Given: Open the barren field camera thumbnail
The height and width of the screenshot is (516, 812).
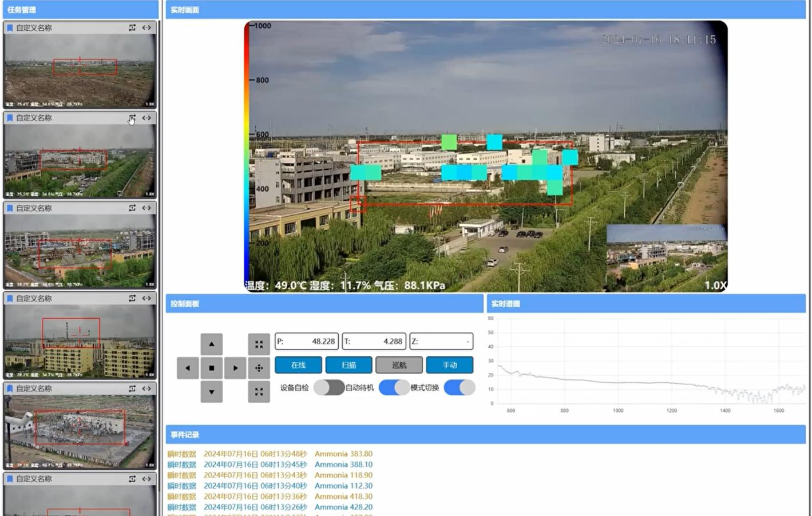Looking at the screenshot, I should click(80, 70).
